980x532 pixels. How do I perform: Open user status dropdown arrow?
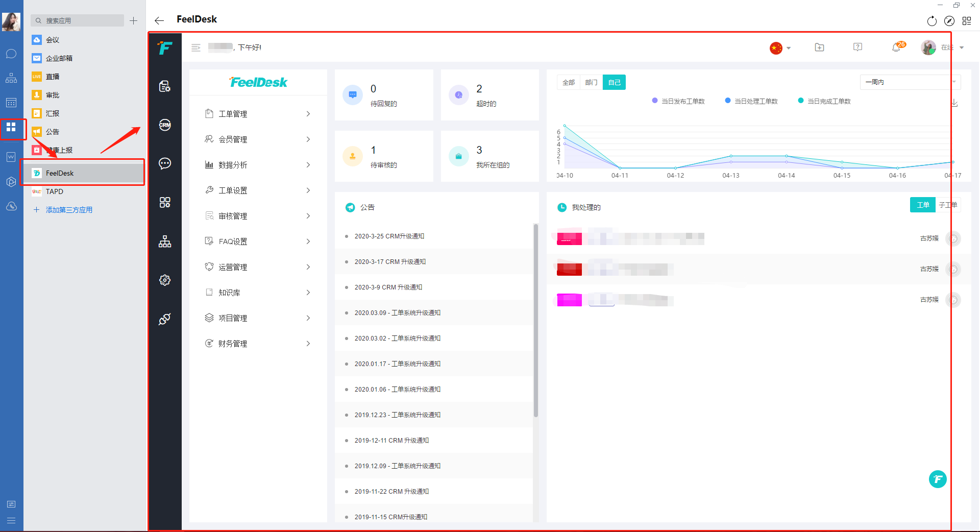(x=962, y=47)
